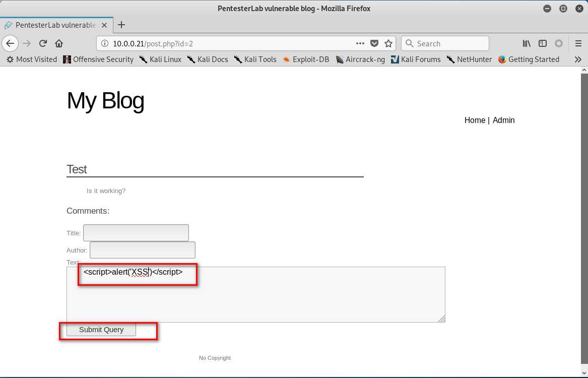Click the forward arrow button
The width and height of the screenshot is (588, 378).
(x=27, y=43)
